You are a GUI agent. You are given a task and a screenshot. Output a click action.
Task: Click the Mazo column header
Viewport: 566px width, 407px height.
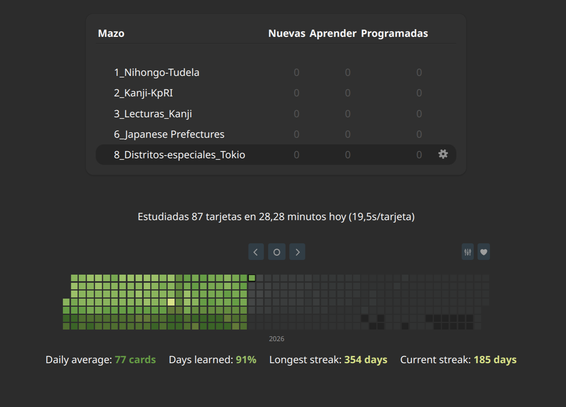111,33
